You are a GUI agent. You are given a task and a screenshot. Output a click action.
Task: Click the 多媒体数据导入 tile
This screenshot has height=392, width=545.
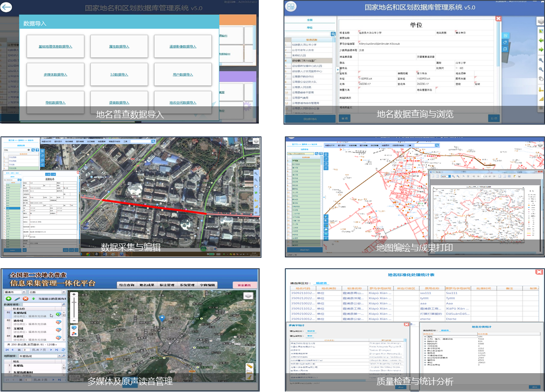[x=55, y=74]
